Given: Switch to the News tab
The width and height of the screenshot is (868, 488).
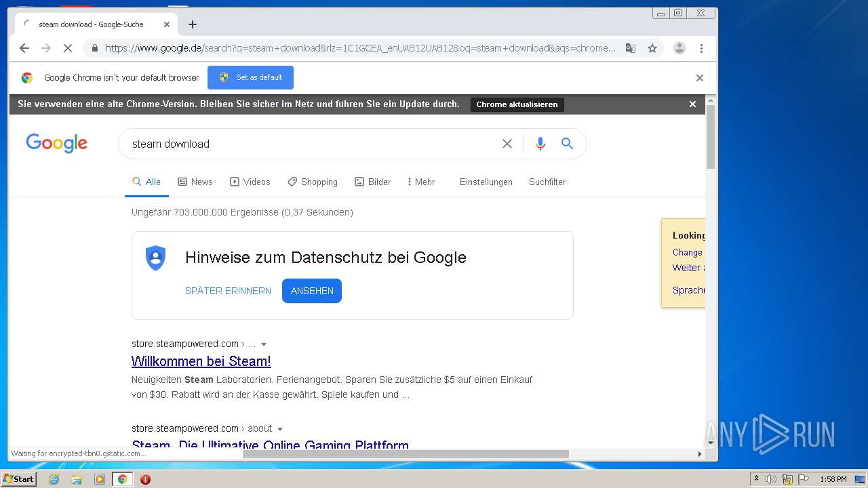Looking at the screenshot, I should 195,182.
